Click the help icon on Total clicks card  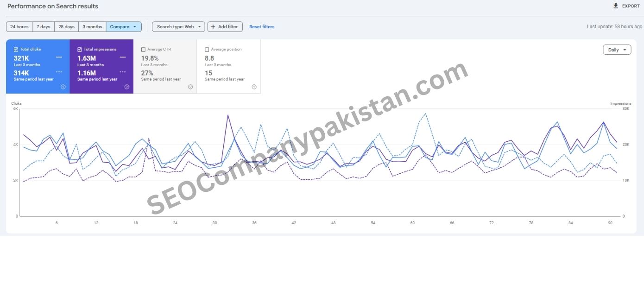[x=63, y=87]
